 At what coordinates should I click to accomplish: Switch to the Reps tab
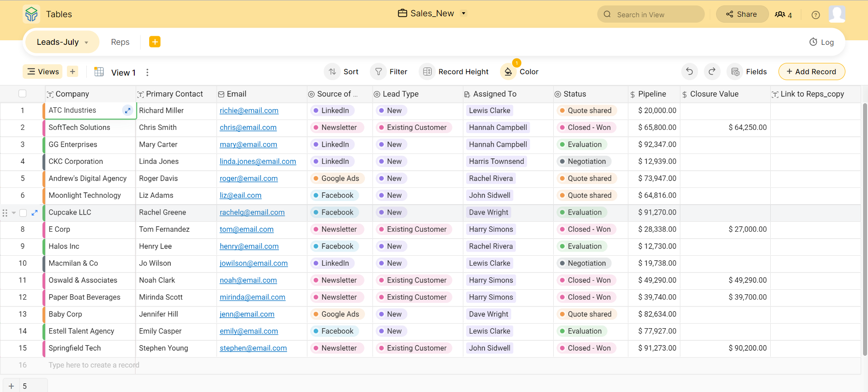click(120, 42)
